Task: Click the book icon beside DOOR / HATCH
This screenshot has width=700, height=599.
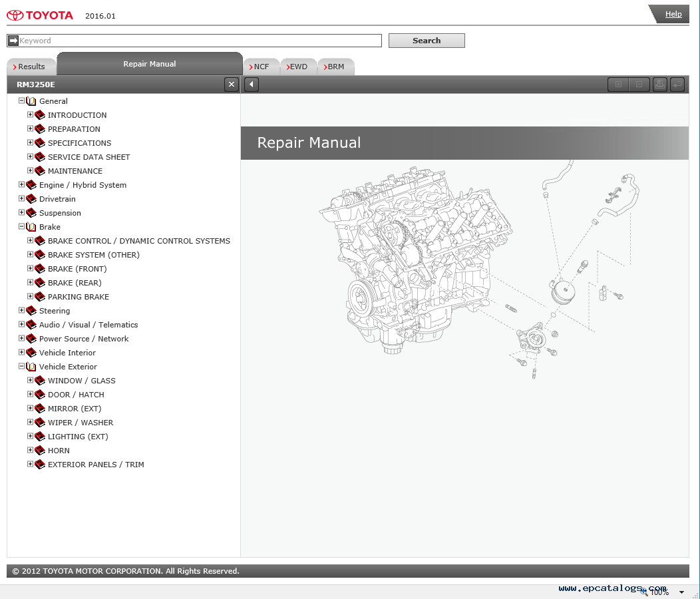Action: pos(40,395)
